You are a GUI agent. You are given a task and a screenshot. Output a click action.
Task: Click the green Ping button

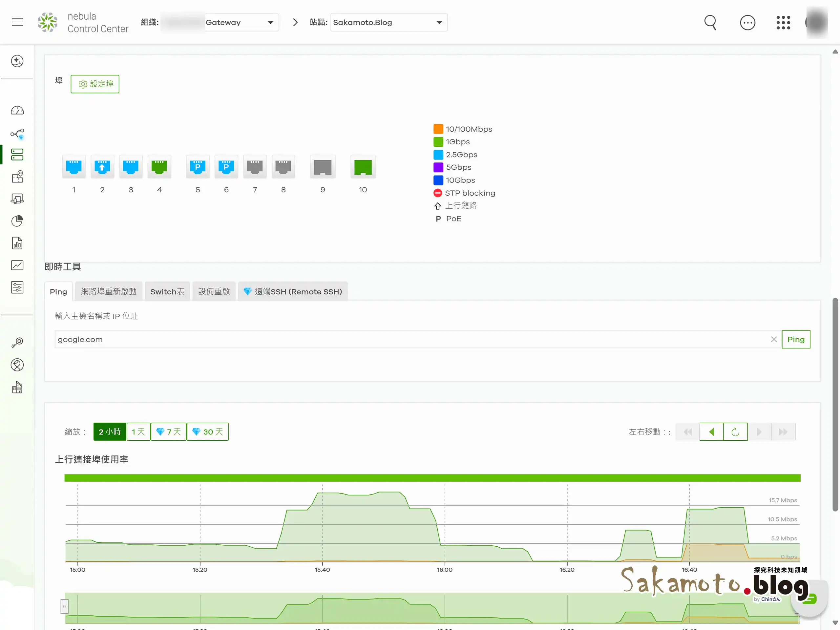click(x=796, y=340)
